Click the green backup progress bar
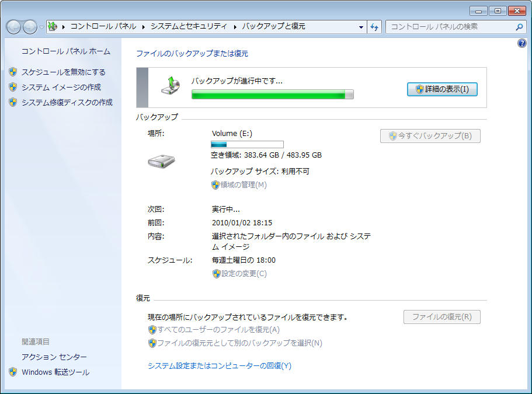Viewport: 532px width, 394px height. coord(273,94)
